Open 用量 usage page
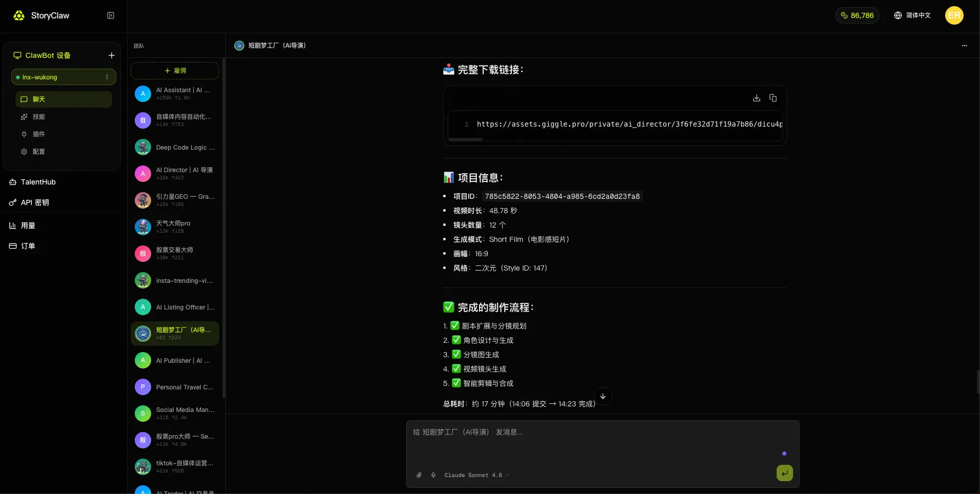 pyautogui.click(x=22, y=225)
